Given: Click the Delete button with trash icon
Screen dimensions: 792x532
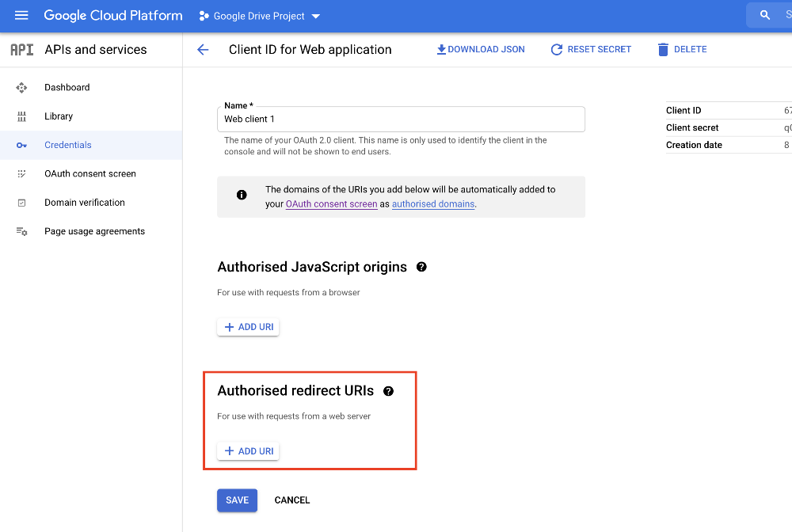Looking at the screenshot, I should (x=683, y=49).
